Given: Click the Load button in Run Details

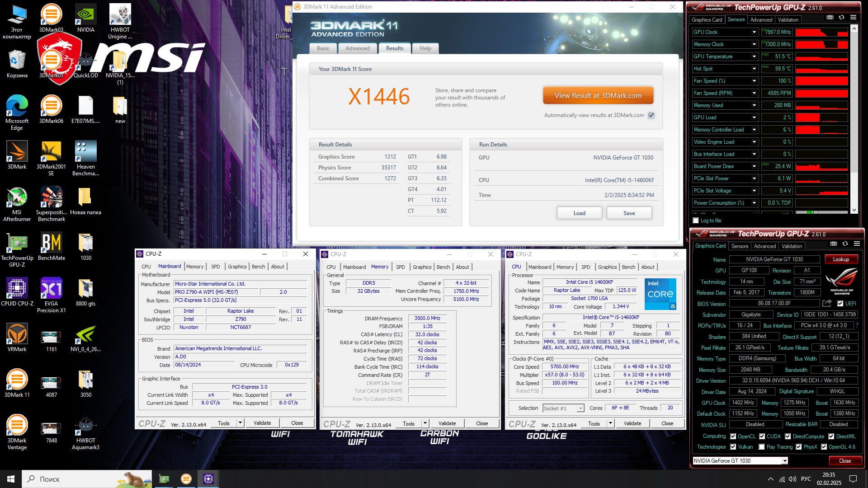Looking at the screenshot, I should pyautogui.click(x=580, y=213).
